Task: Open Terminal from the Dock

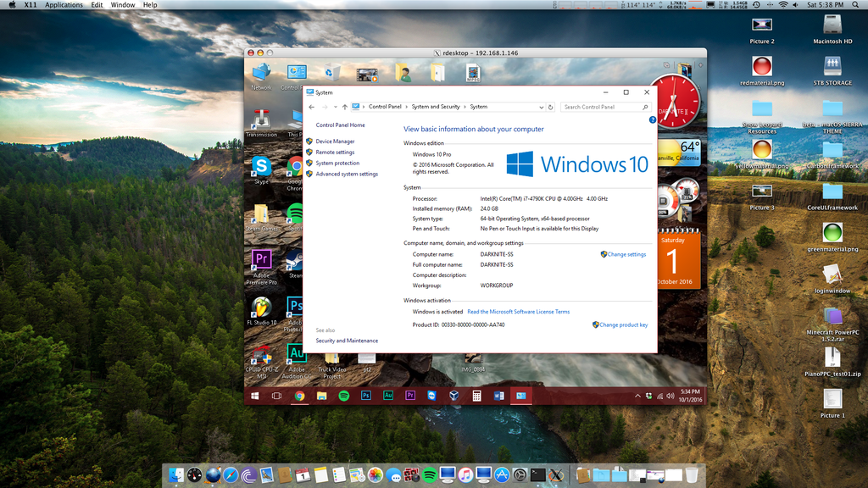Action: coord(537,474)
